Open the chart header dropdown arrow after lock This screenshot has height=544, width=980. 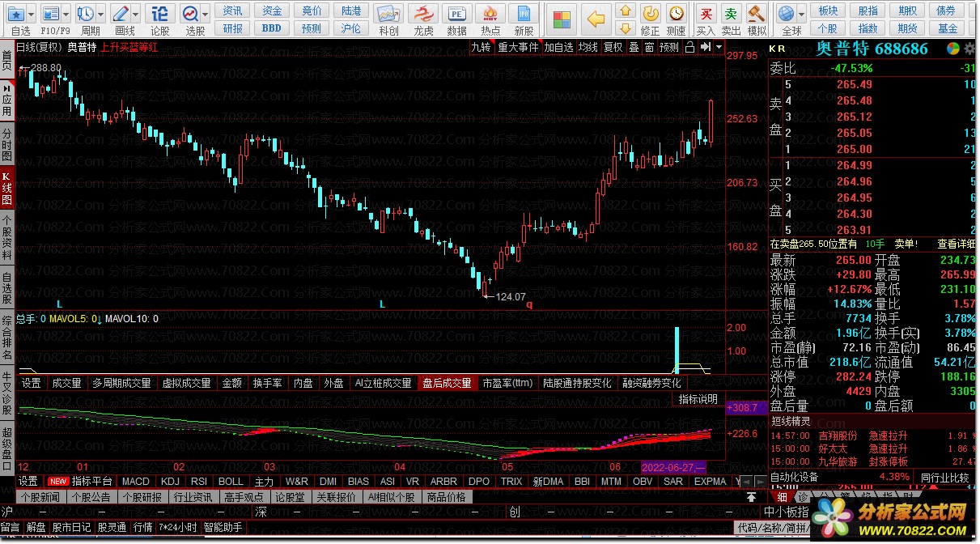pyautogui.click(x=719, y=47)
